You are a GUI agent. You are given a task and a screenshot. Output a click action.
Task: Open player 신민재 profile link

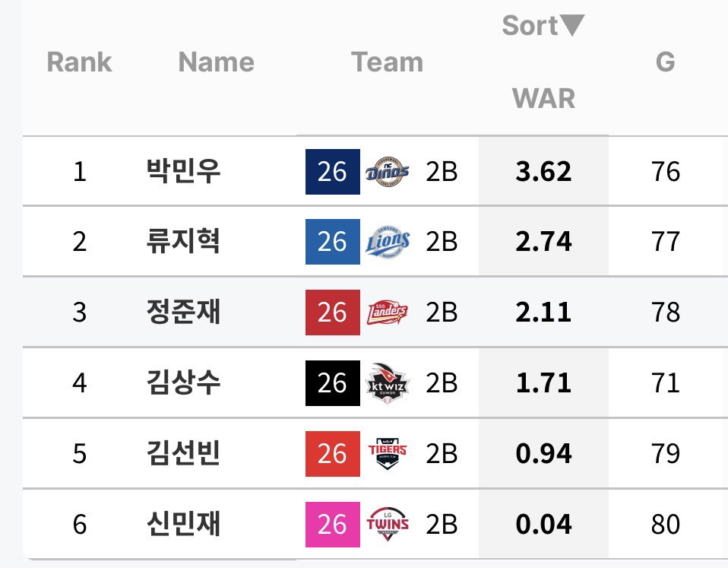[183, 524]
